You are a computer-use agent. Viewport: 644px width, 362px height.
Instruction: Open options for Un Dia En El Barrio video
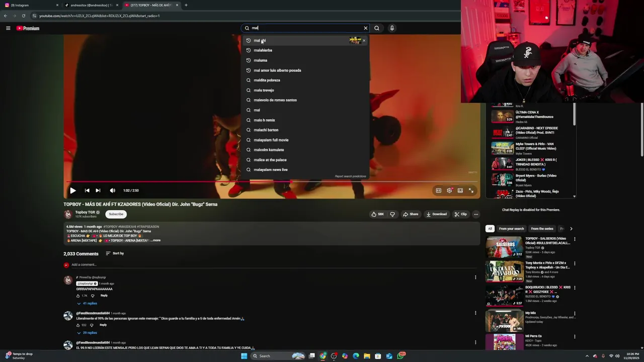tap(575, 263)
